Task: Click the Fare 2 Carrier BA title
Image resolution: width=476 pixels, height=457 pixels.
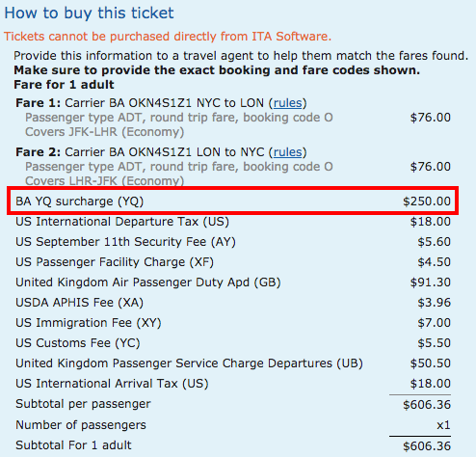Action: (161, 152)
